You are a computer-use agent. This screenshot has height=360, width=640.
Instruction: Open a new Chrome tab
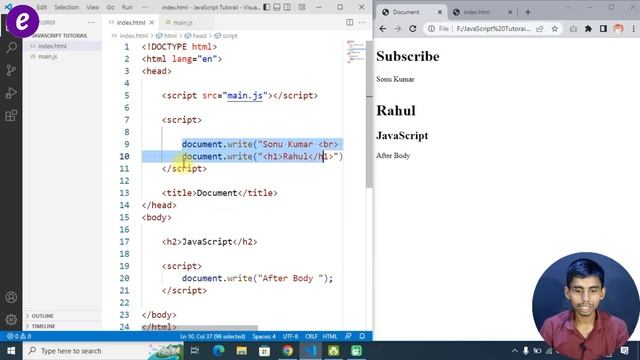point(528,12)
